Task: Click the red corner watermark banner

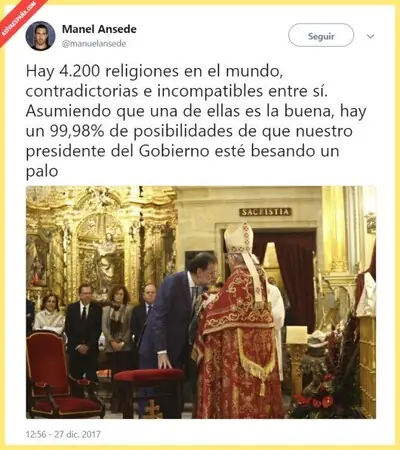Action: pyautogui.click(x=18, y=18)
